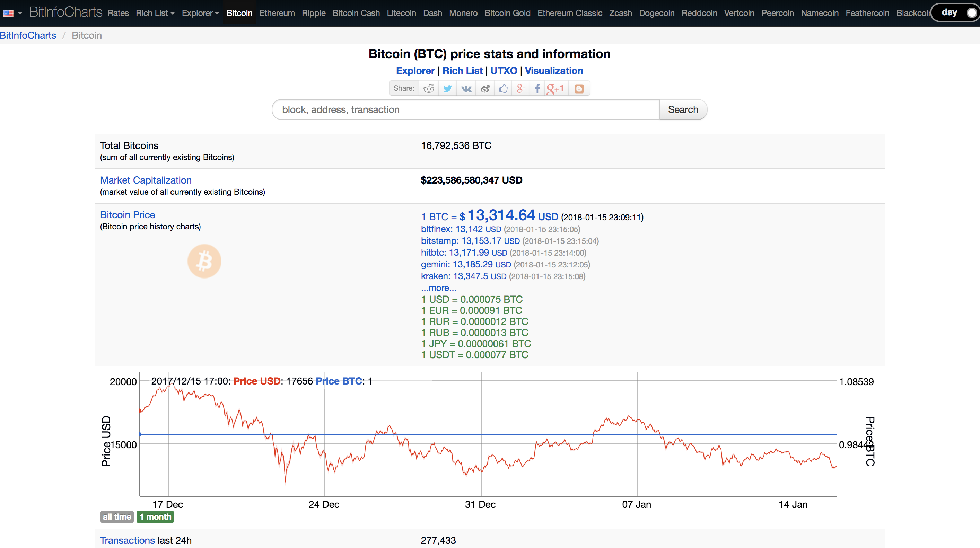Image resolution: width=980 pixels, height=548 pixels.
Task: Select the Bitcoin tab in navbar
Action: click(x=239, y=13)
